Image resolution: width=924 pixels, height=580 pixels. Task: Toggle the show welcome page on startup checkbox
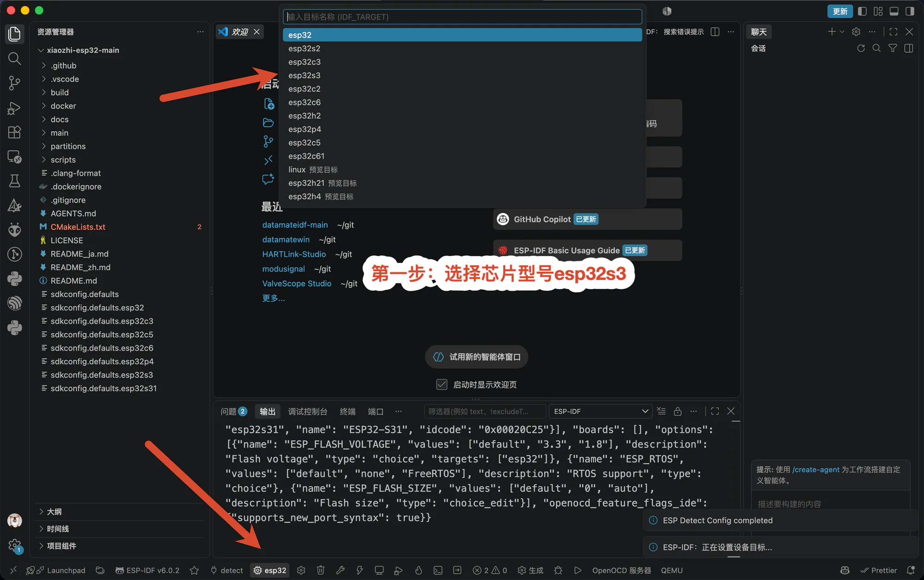pos(442,385)
